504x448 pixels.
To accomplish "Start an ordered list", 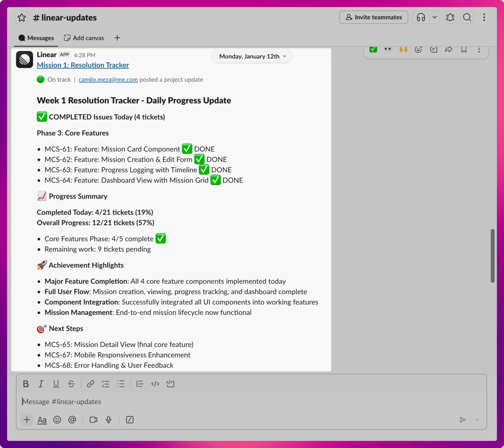I will [x=106, y=384].
